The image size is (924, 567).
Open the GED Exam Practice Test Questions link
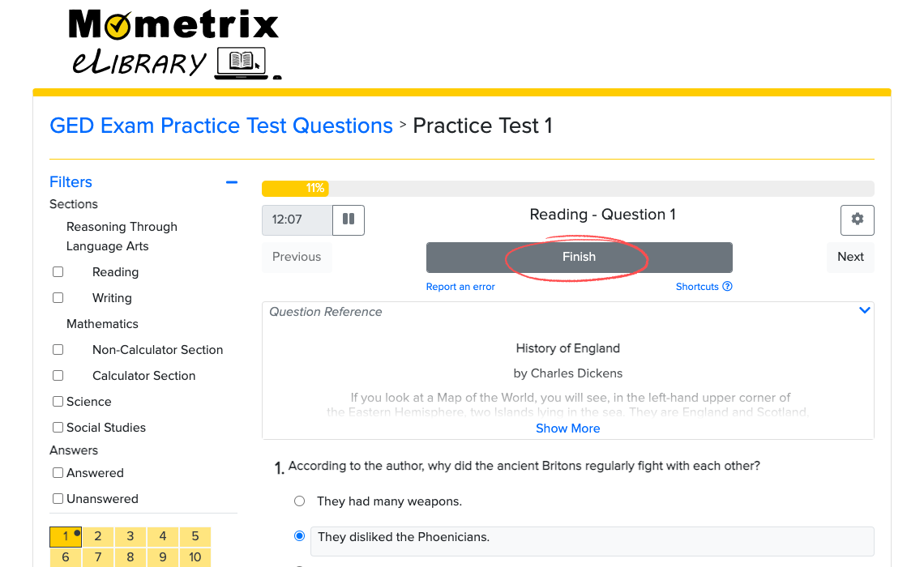221,126
